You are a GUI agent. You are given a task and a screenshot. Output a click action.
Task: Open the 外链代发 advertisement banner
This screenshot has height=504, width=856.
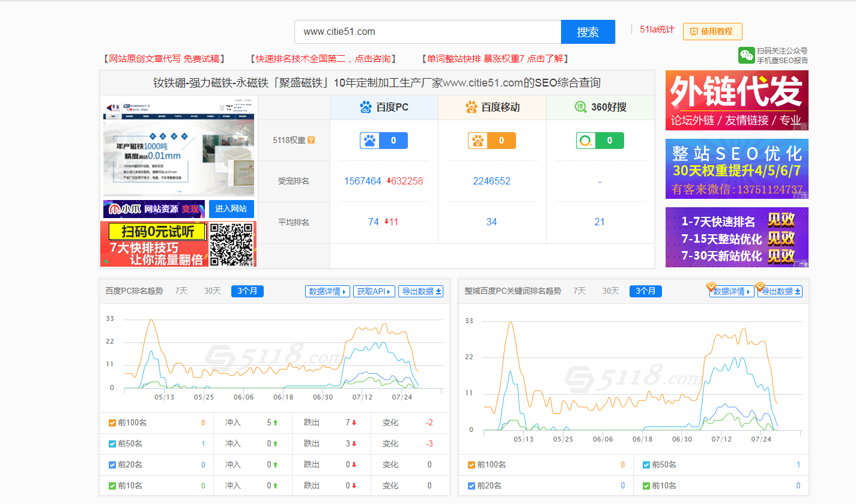(x=737, y=100)
